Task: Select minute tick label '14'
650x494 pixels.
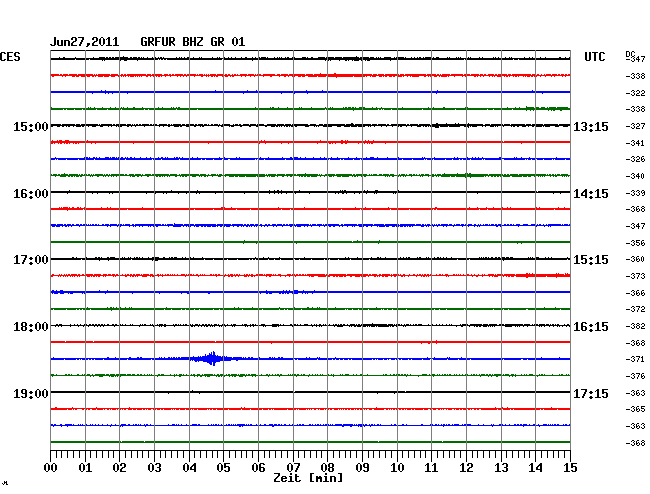Action: (x=535, y=468)
